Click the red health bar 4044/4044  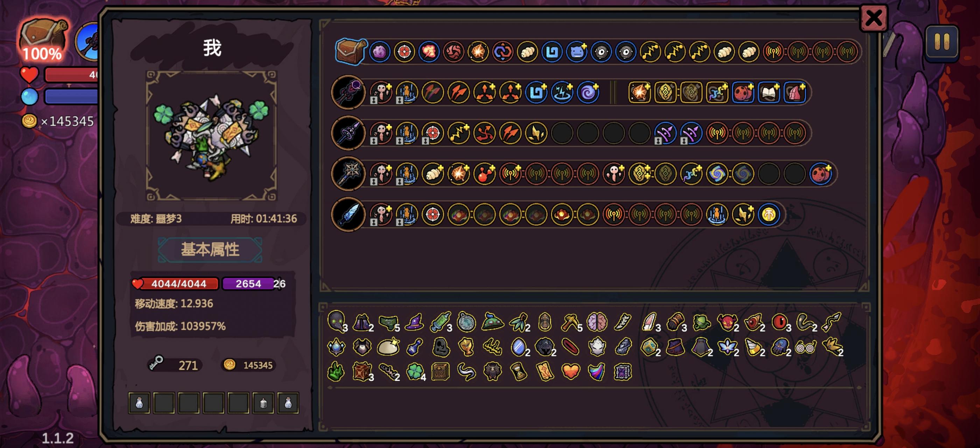(x=176, y=284)
